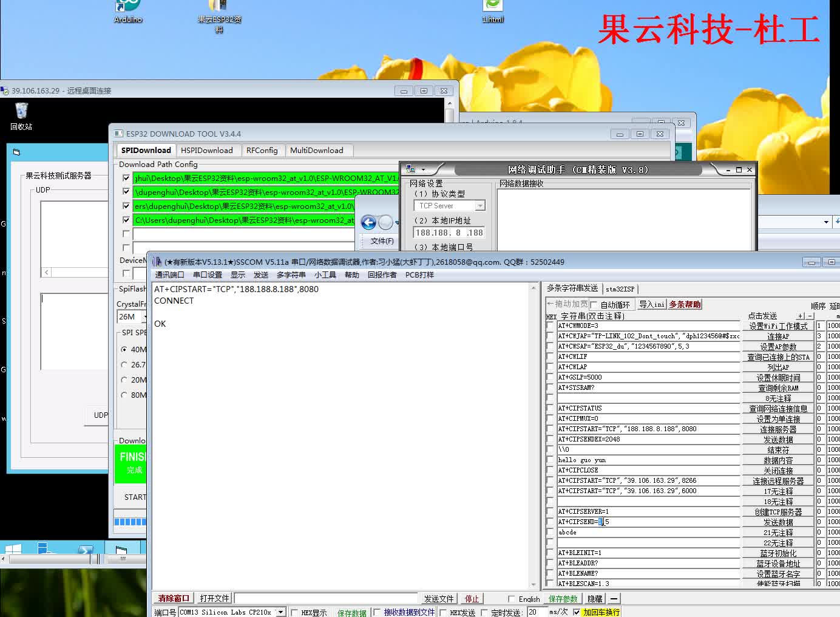Click the 清除窗口 button
The image size is (840, 617).
pos(174,598)
